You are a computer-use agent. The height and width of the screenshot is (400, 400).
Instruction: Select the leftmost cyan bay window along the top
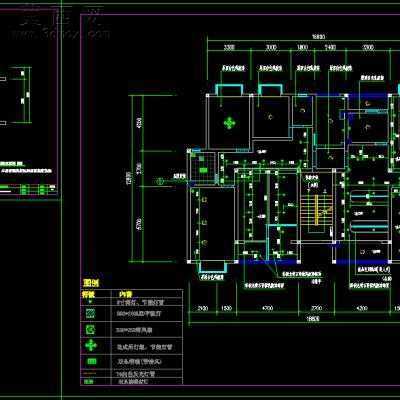[230, 90]
